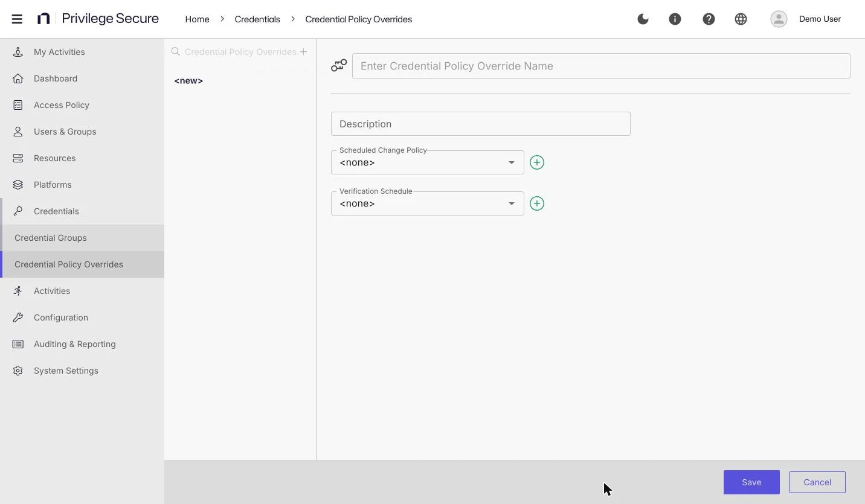Go to Credentials breadcrumb link
865x504 pixels.
point(257,19)
